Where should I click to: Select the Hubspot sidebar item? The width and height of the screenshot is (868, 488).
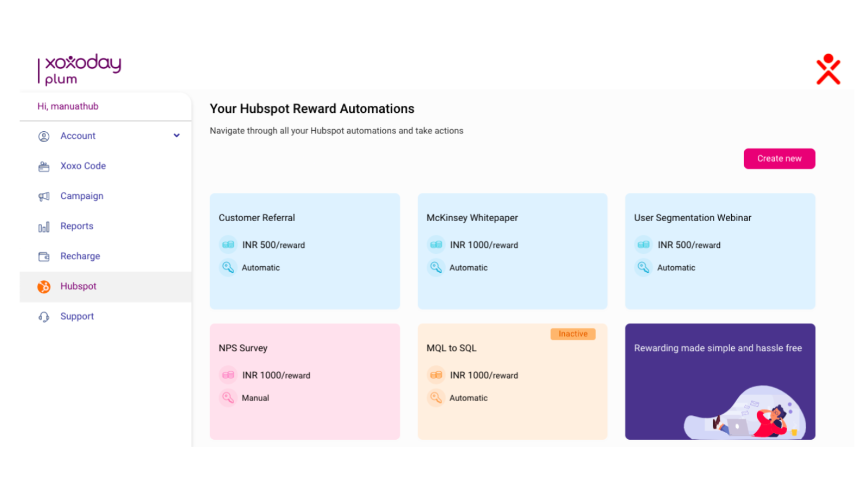(x=106, y=286)
